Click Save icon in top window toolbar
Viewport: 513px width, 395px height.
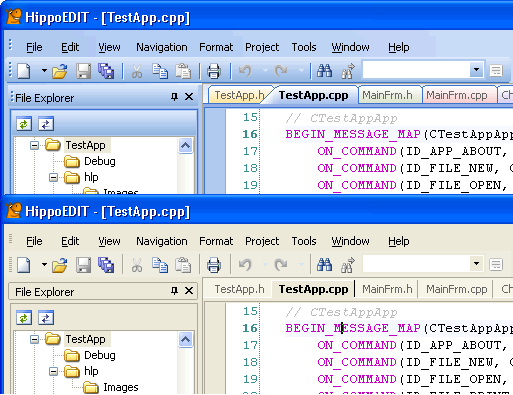pyautogui.click(x=83, y=71)
